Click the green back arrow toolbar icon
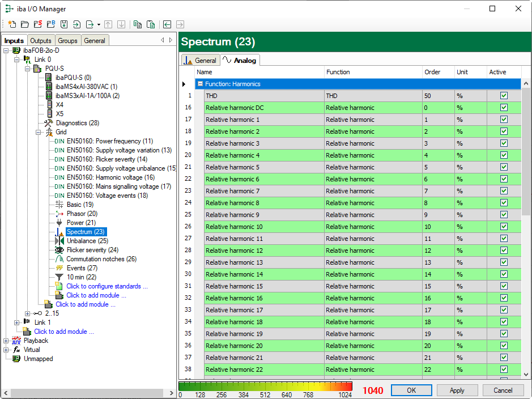Image resolution: width=532 pixels, height=399 pixels. pyautogui.click(x=167, y=24)
